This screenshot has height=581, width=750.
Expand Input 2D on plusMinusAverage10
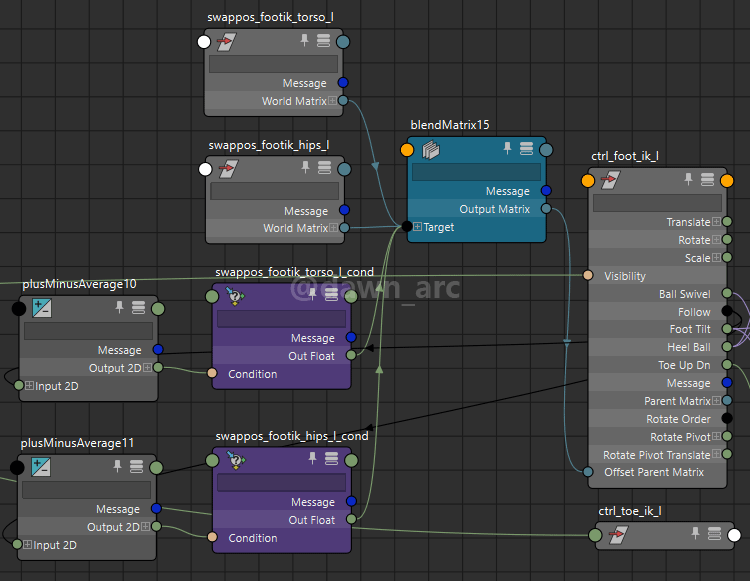[29, 386]
